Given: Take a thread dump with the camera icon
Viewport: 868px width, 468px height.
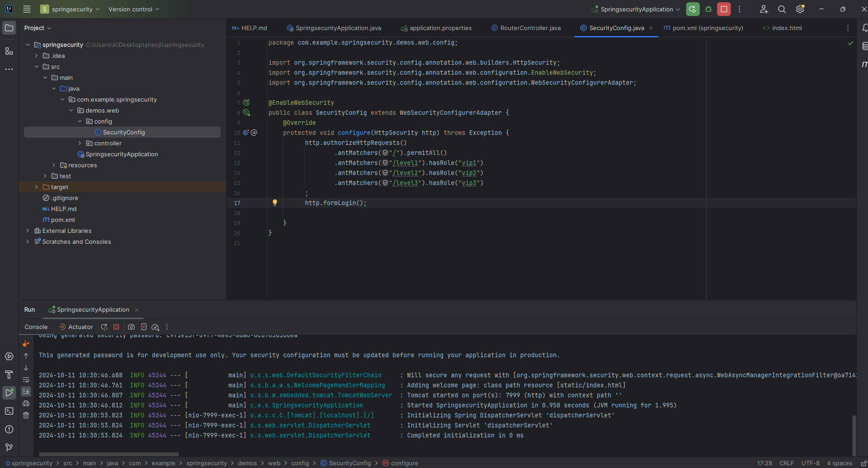Looking at the screenshot, I should pos(131,327).
